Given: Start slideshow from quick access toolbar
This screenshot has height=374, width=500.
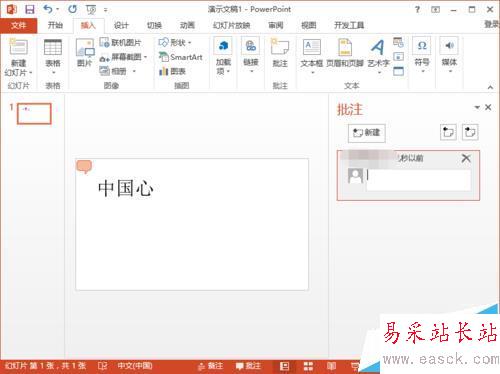Looking at the screenshot, I should 91,10.
